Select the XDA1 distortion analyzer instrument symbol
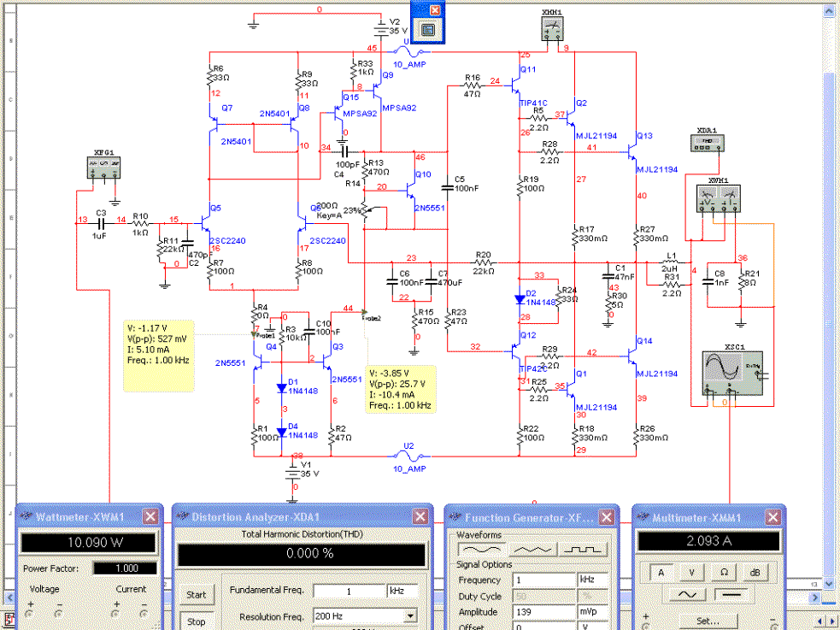This screenshot has height=630, width=840. click(x=708, y=143)
